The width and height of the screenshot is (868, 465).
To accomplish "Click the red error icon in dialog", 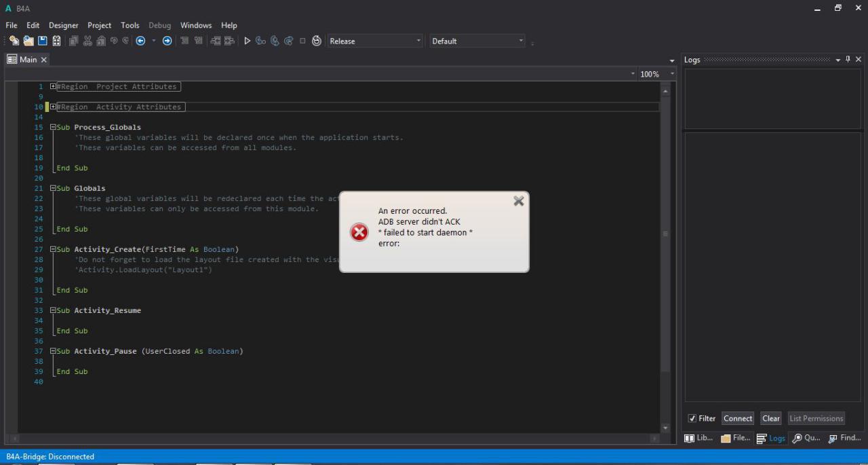I will [x=359, y=232].
